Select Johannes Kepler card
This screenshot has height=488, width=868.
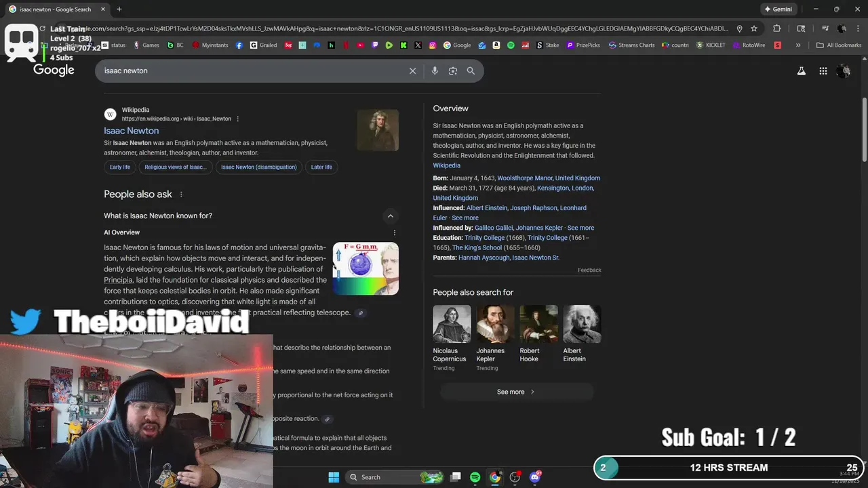(495, 337)
